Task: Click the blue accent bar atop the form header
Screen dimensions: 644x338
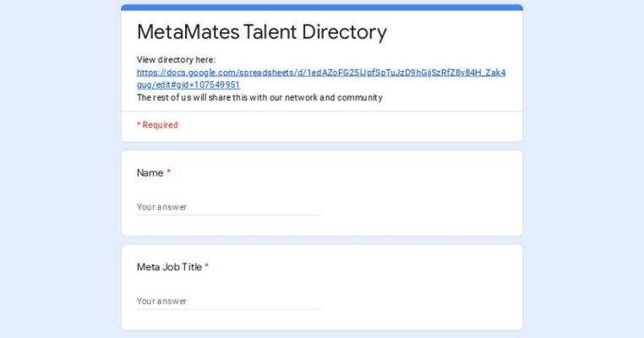Action: pos(321,7)
